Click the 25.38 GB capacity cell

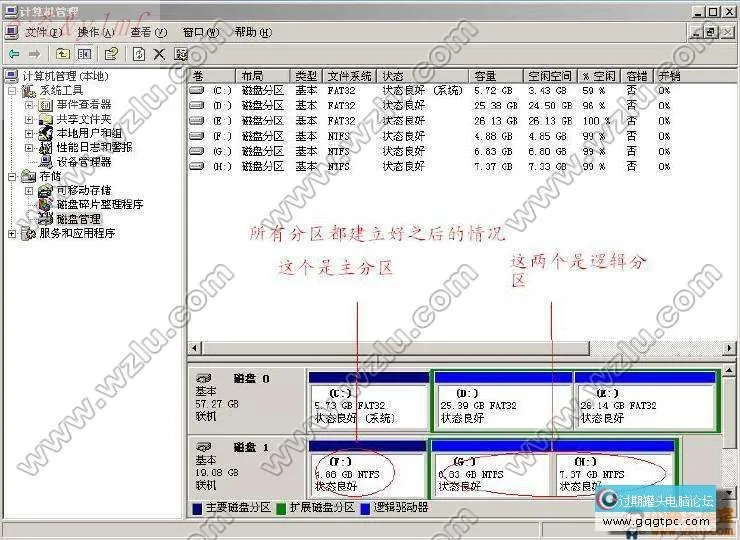pos(496,105)
